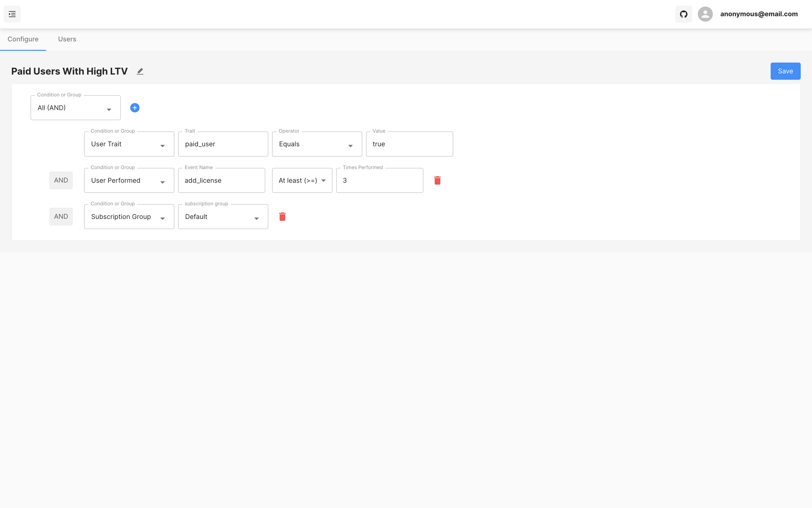Save the segment configuration
Screen dimensions: 812x508
(x=785, y=71)
